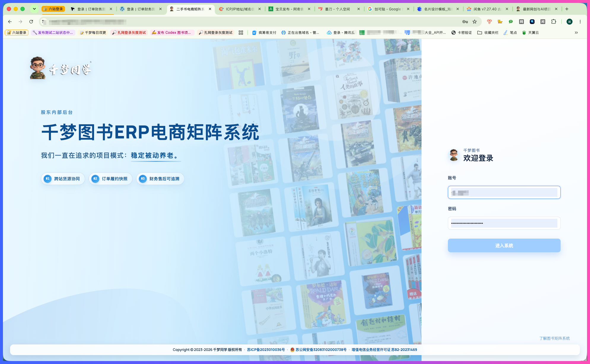Expand the tab search dropdown arrow
Viewport: 590px width, 364px height.
[34, 9]
